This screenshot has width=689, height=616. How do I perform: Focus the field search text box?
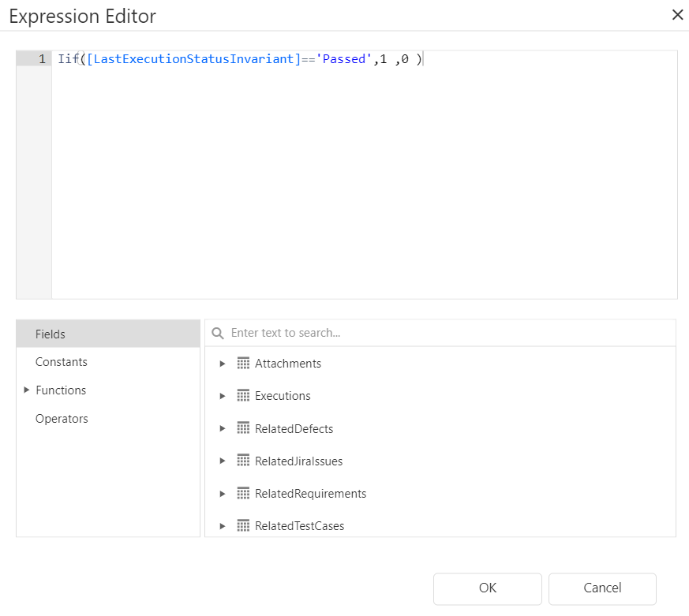coord(450,334)
